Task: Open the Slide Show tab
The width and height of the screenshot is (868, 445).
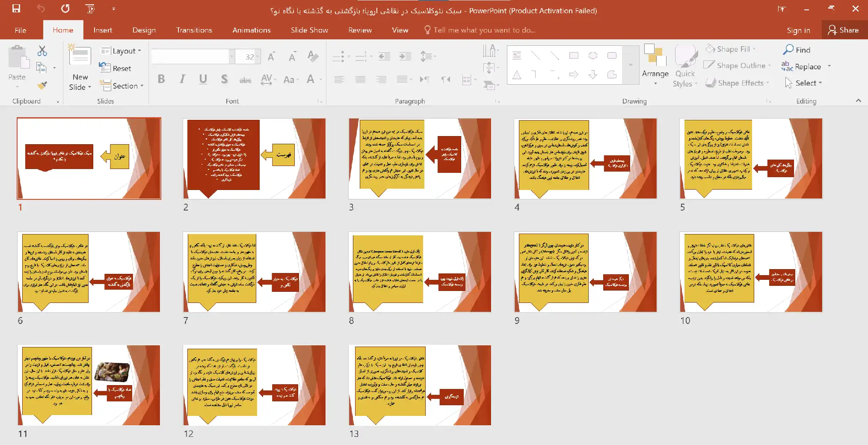Action: pyautogui.click(x=309, y=30)
